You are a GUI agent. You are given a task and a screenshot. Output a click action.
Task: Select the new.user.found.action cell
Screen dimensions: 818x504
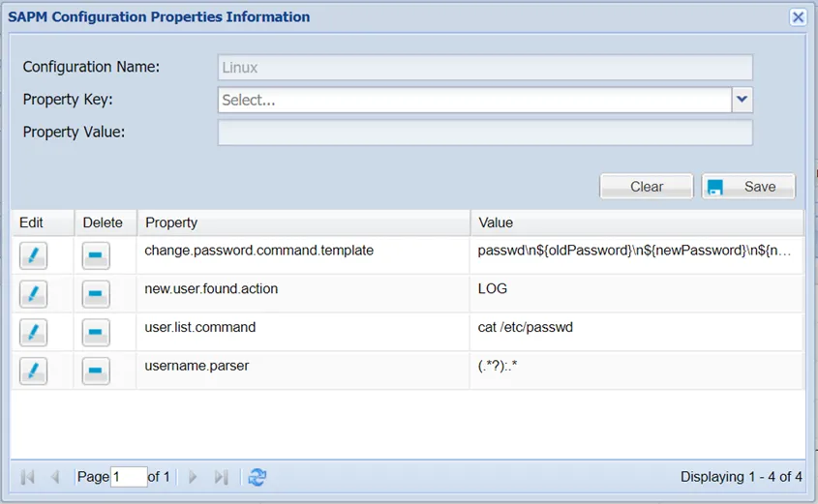point(304,294)
